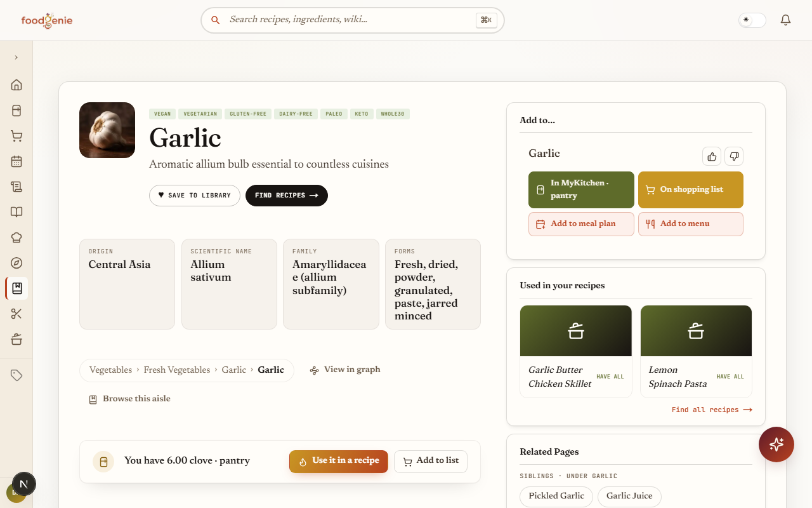Go to the non-bold Garlic breadcrumb

point(233,370)
